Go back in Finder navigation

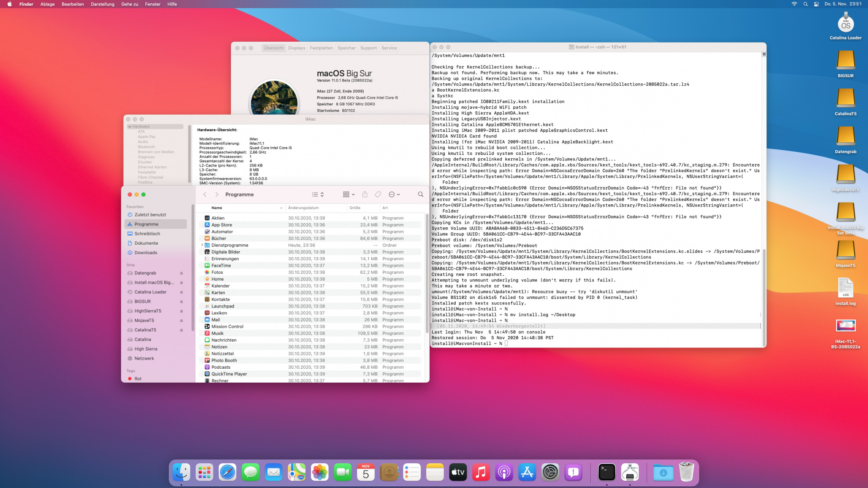coord(205,194)
